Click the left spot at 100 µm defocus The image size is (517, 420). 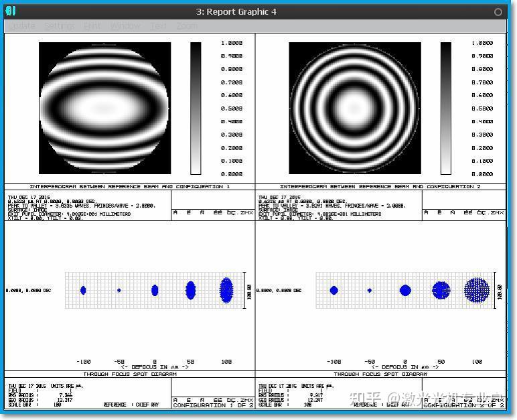coord(226,290)
